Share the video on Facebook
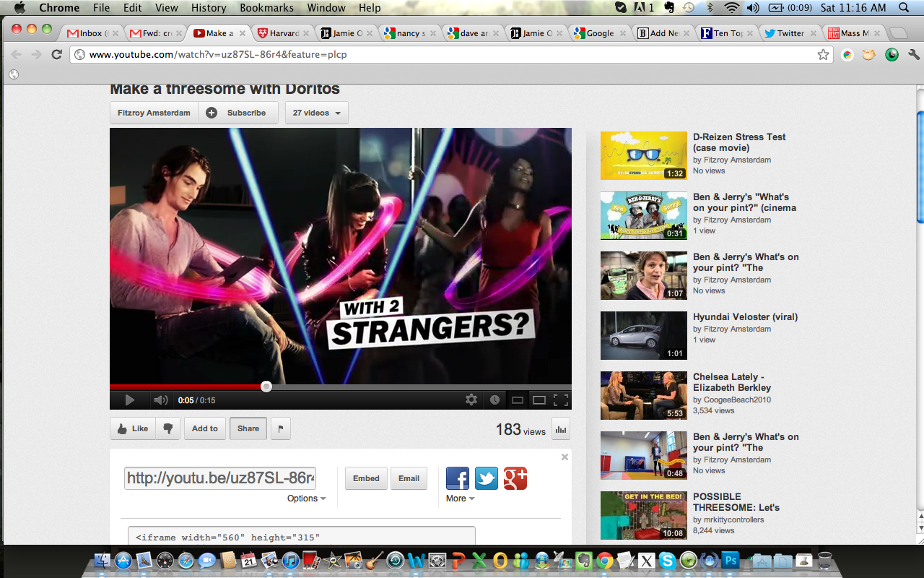This screenshot has width=924, height=578. tap(458, 478)
